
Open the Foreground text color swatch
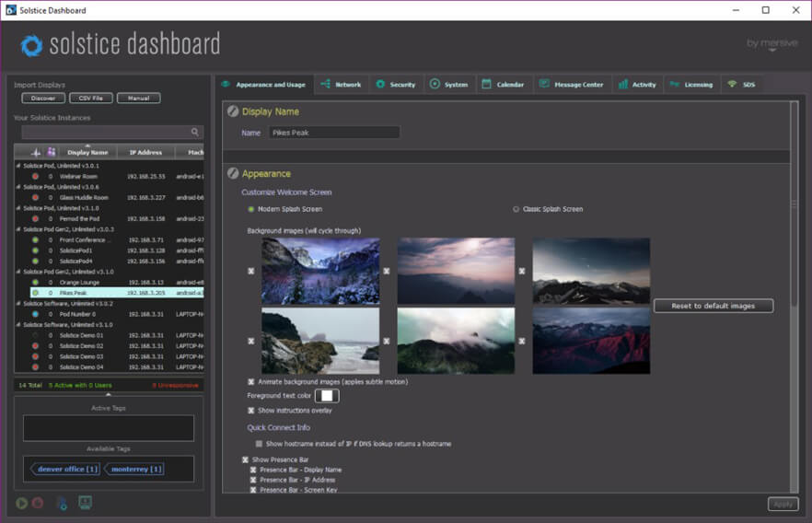click(x=328, y=396)
